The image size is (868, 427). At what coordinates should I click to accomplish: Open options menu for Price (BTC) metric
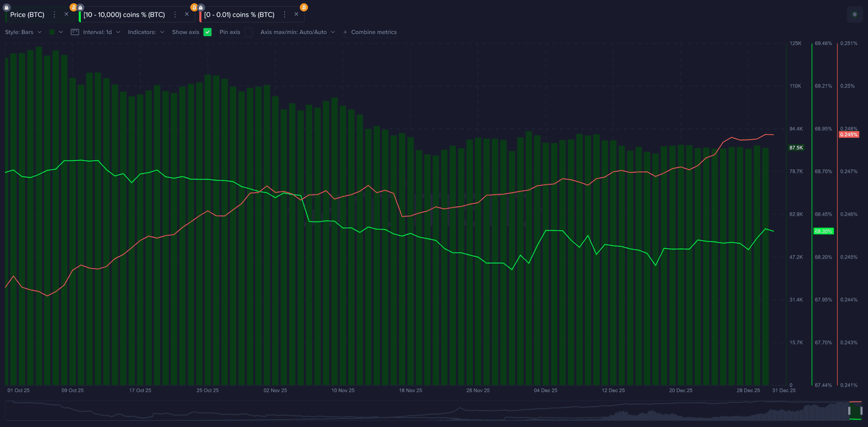click(x=55, y=15)
